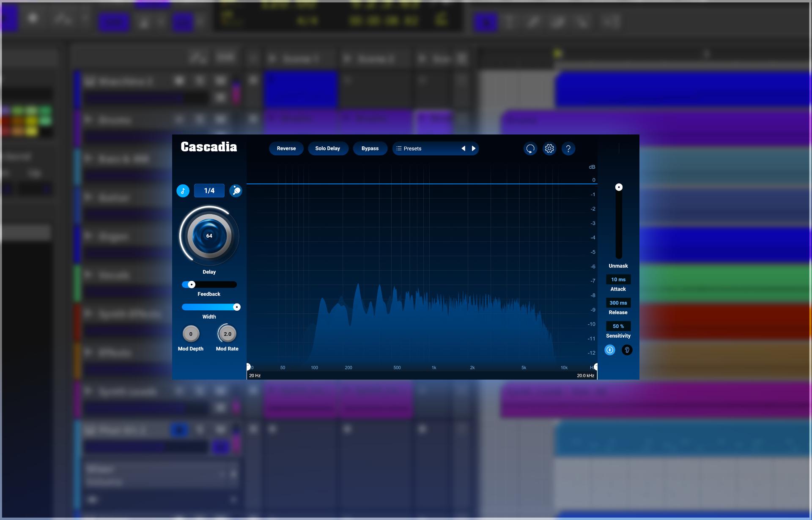
Task: Toggle the Unmask power button
Action: (x=610, y=350)
